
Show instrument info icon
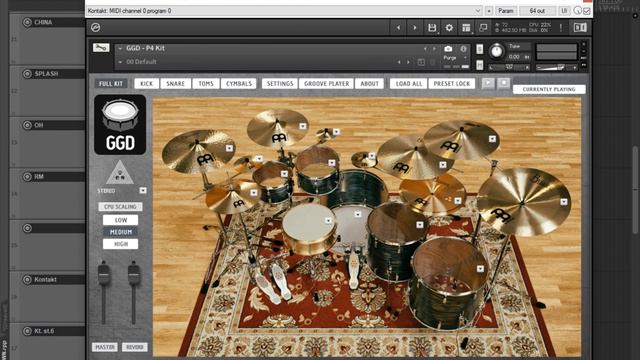point(463,49)
